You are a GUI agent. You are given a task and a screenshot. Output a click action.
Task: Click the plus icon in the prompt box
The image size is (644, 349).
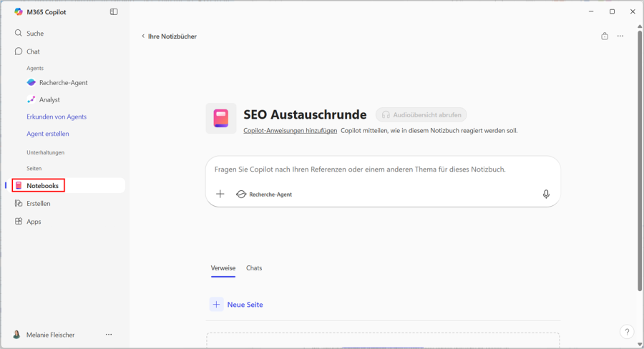click(x=220, y=195)
